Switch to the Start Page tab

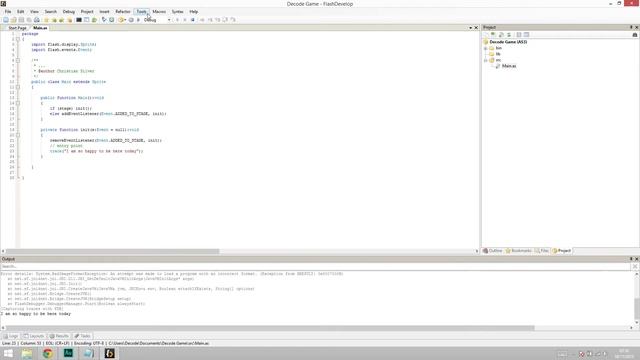(17, 28)
